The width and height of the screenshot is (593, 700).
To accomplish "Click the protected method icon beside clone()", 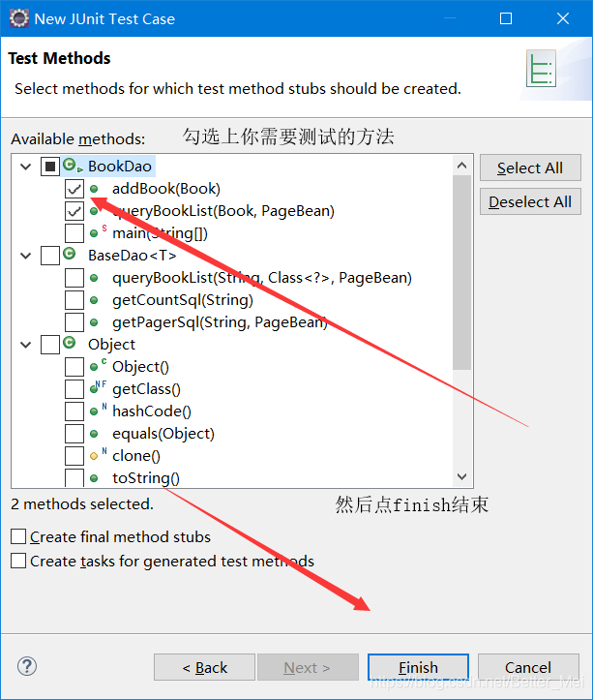I will click(98, 454).
